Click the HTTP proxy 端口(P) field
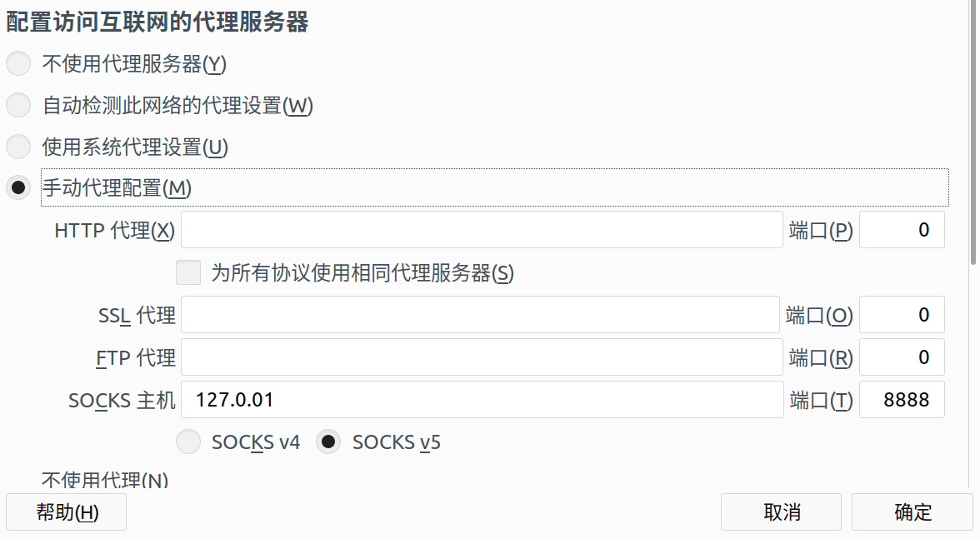The height and width of the screenshot is (539, 980). pyautogui.click(x=901, y=229)
